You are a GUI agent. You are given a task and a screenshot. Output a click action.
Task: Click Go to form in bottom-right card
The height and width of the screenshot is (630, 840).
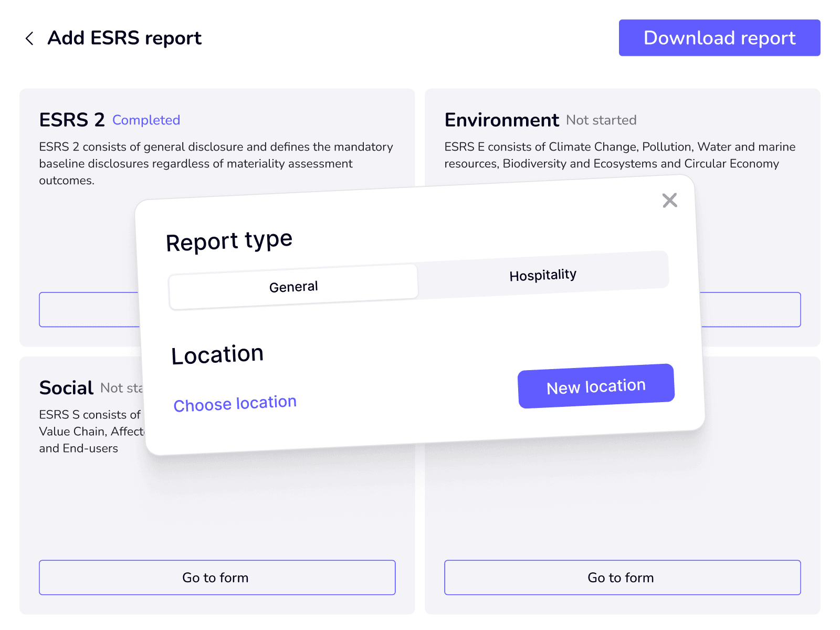[x=623, y=577]
